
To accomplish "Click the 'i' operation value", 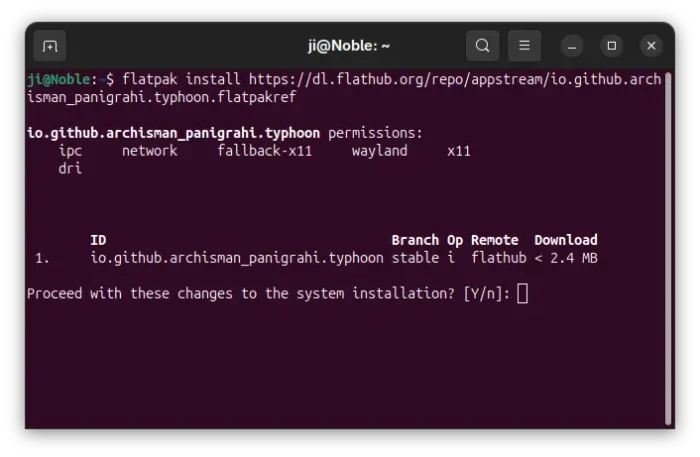I will click(x=451, y=258).
